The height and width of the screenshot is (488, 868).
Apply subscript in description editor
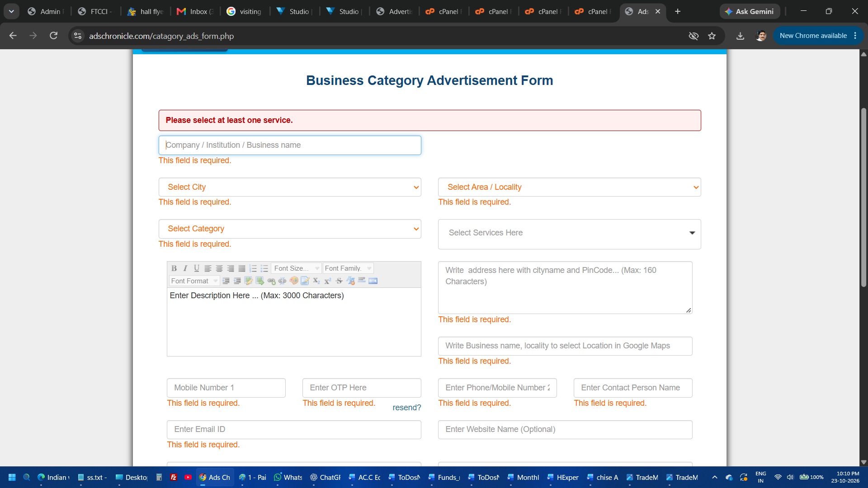click(x=316, y=281)
